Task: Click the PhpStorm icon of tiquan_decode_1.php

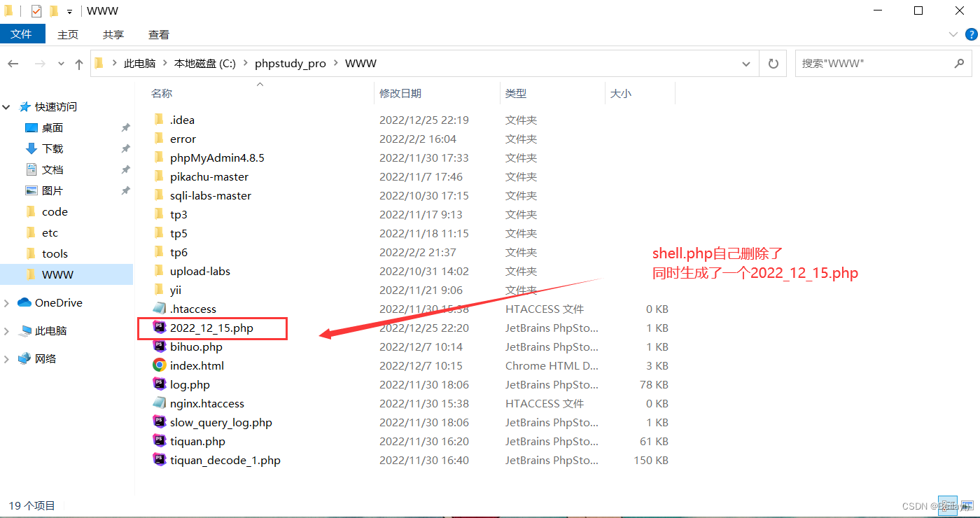Action: pos(159,459)
